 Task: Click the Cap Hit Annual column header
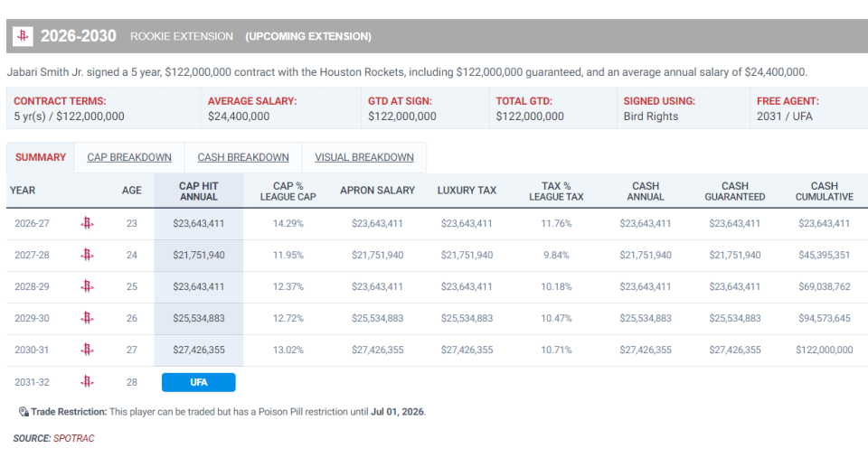[x=199, y=191]
